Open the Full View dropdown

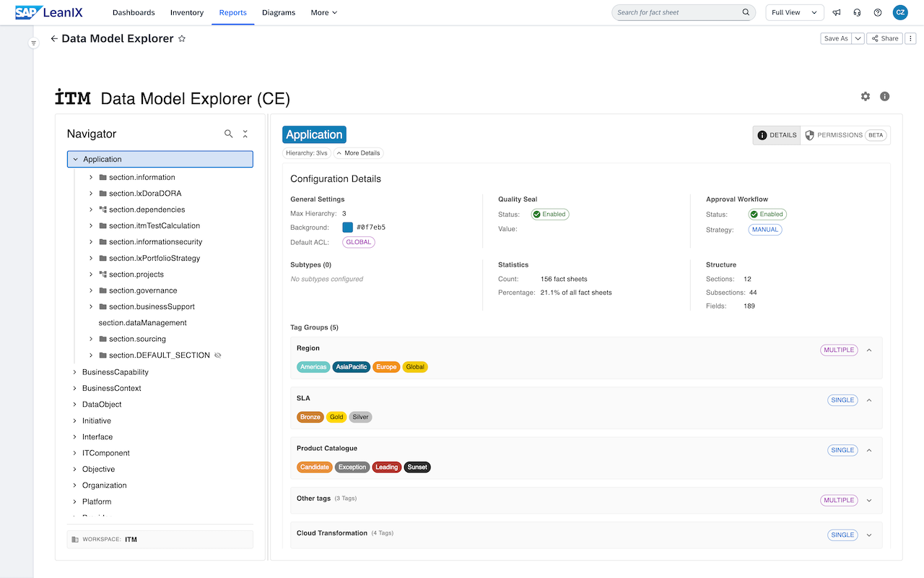click(795, 12)
